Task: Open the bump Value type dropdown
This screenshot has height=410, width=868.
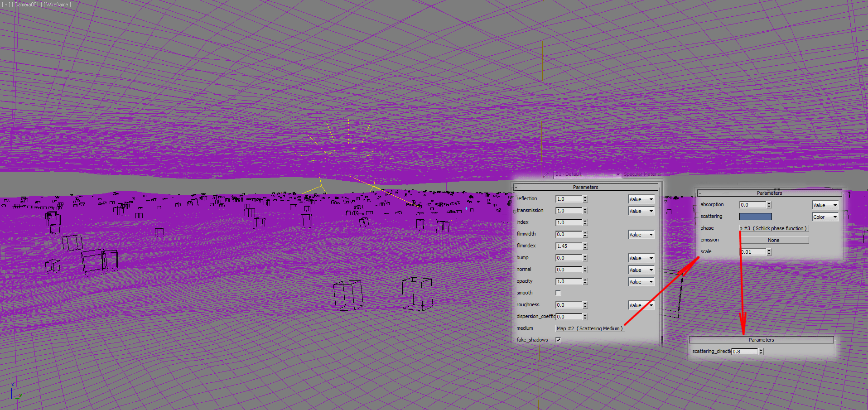Action: tap(641, 258)
